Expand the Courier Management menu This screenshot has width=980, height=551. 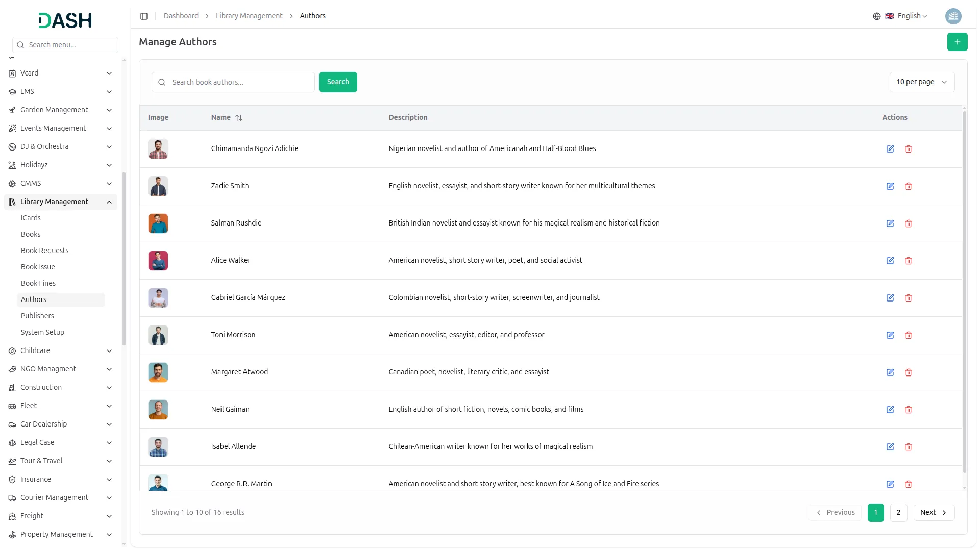coord(61,498)
